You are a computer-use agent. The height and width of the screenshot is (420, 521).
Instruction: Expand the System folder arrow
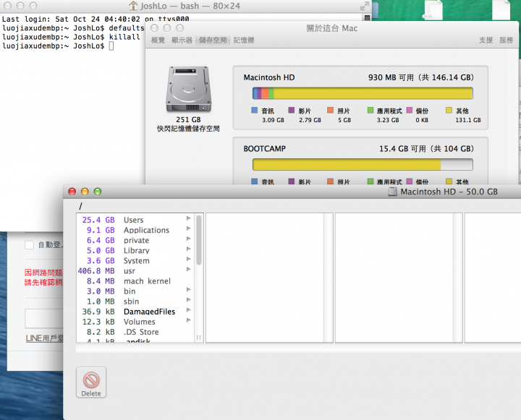coord(188,260)
